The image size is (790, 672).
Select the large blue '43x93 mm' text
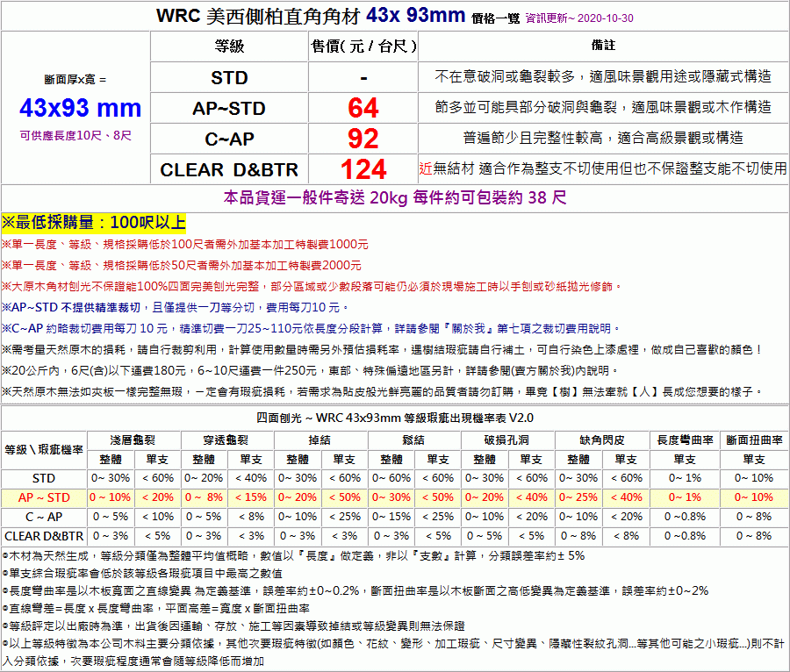pos(81,108)
